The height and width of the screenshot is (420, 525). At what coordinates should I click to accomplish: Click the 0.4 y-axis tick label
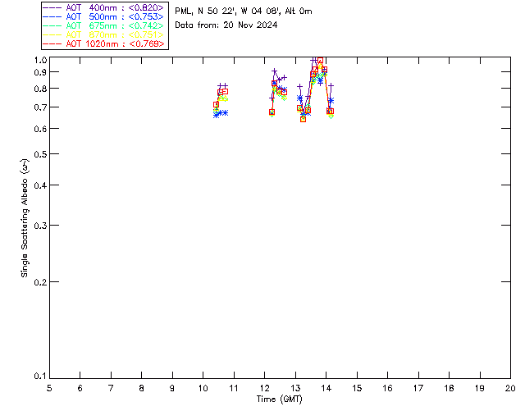pos(40,185)
